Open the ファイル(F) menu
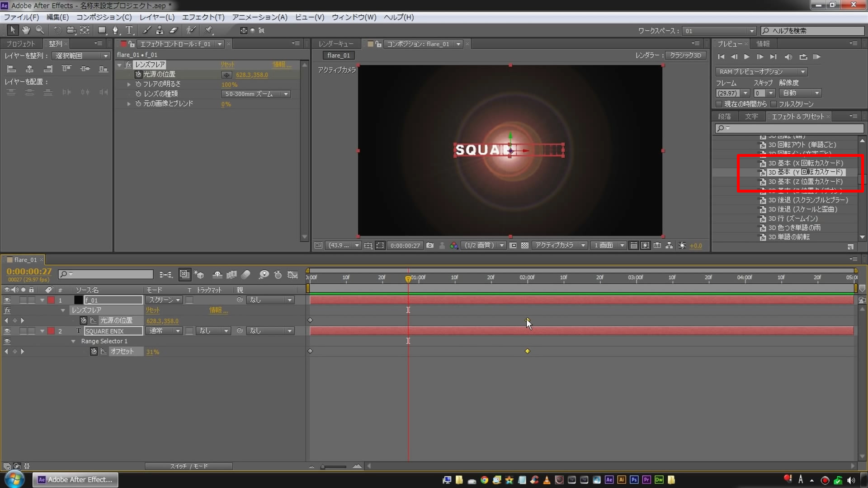Screen dimensions: 868x488 [21, 17]
